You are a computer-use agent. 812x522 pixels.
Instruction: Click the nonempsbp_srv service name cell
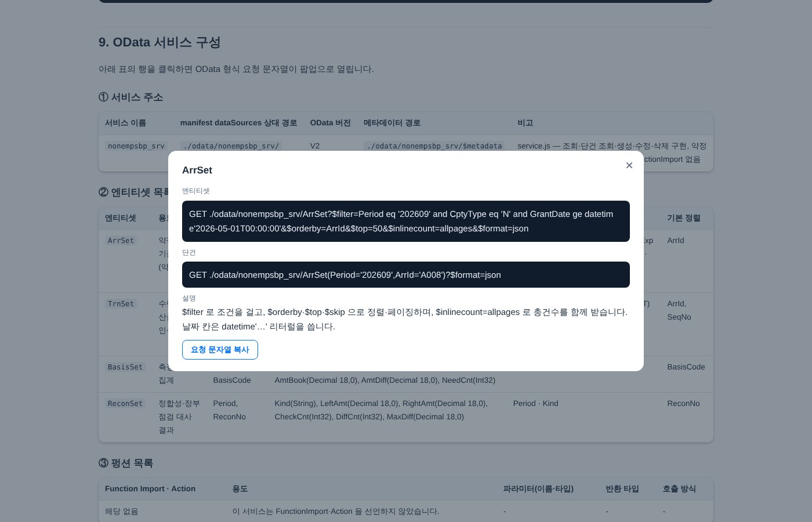136,146
